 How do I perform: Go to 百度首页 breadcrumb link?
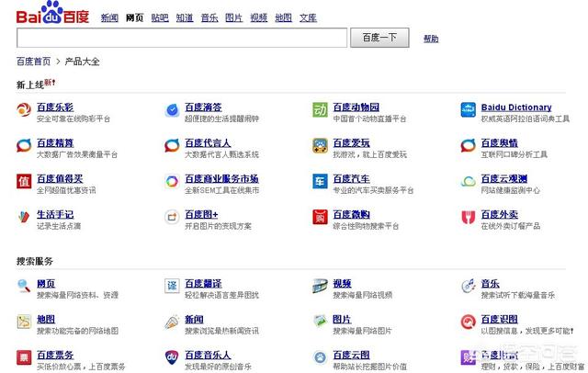(x=33, y=62)
